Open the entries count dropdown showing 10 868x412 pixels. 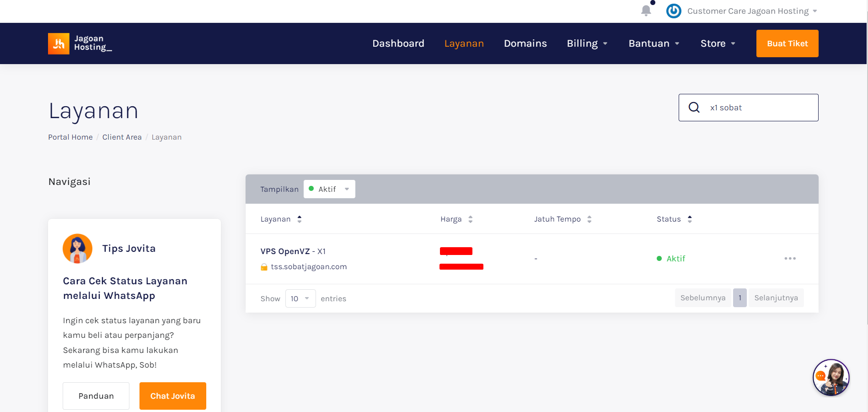click(x=300, y=298)
